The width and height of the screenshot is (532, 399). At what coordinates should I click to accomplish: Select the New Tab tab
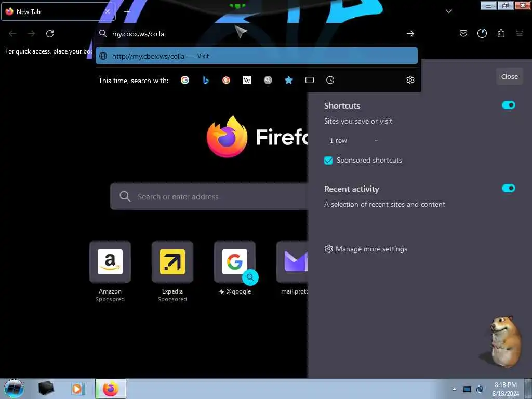point(58,11)
